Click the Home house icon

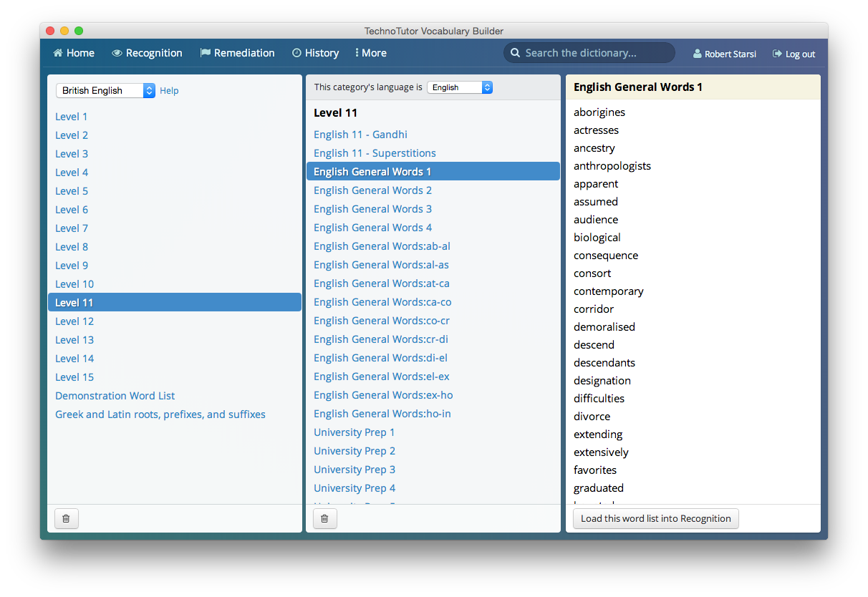57,52
